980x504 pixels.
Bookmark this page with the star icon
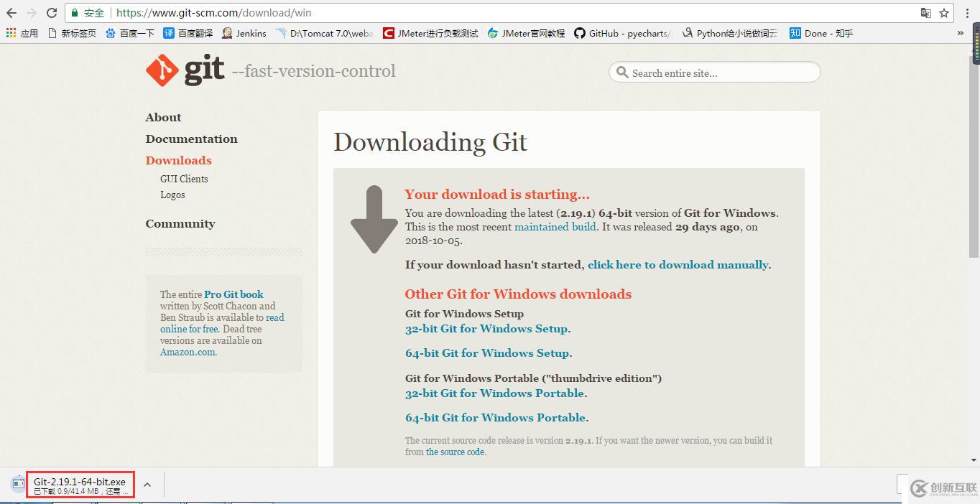tap(944, 13)
